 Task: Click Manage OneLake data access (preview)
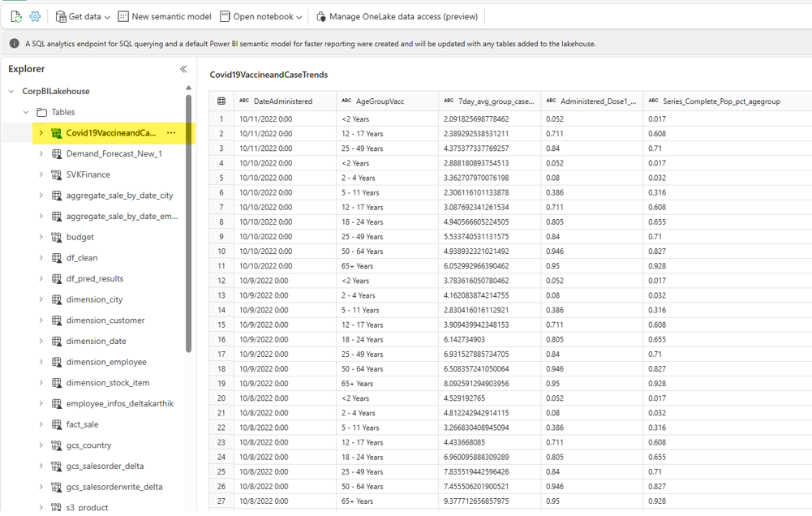coord(397,16)
